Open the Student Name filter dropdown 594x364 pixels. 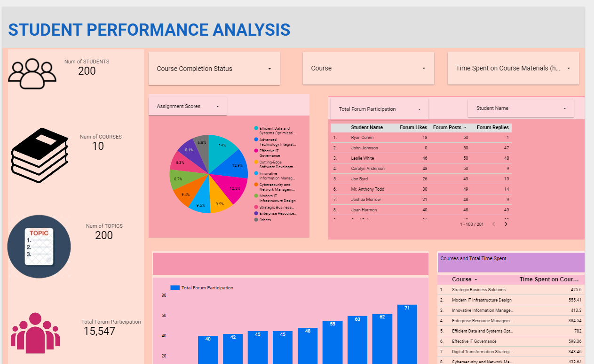click(521, 108)
